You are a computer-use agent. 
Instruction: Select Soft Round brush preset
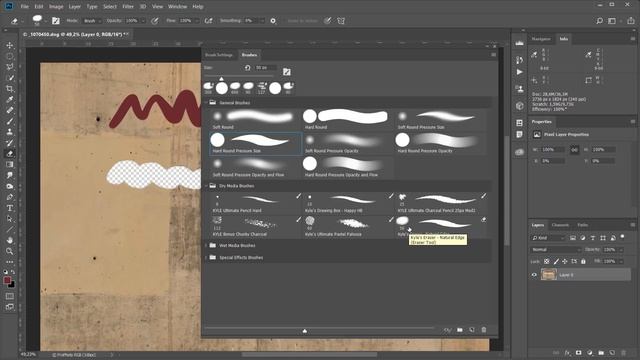(x=256, y=120)
